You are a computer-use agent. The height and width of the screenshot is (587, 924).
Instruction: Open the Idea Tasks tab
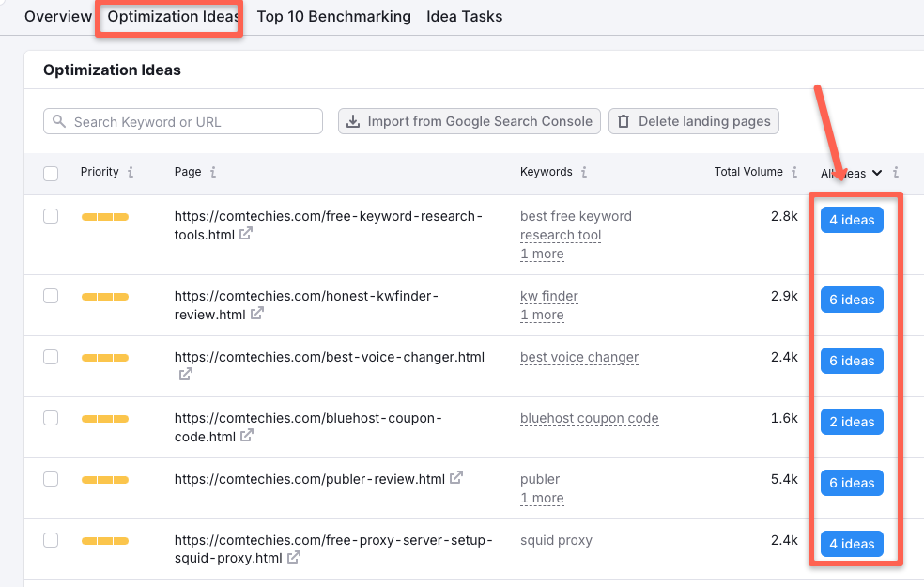[x=464, y=16]
